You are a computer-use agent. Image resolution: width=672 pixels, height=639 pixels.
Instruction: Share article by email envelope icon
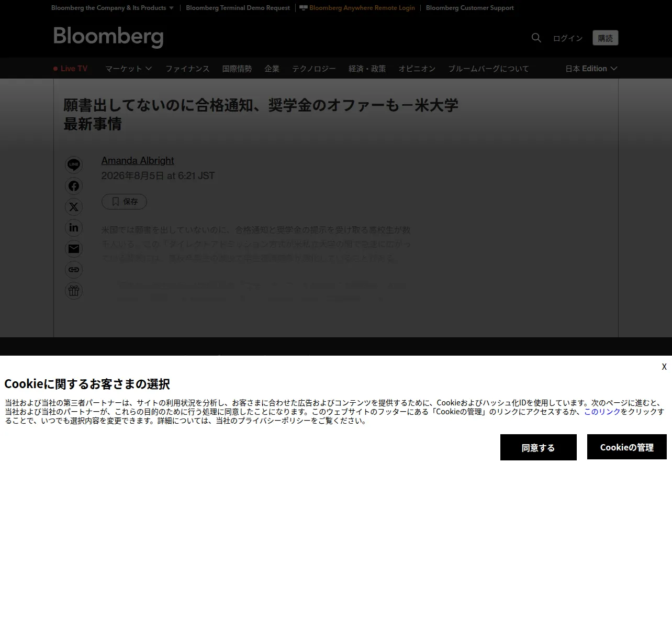click(74, 249)
